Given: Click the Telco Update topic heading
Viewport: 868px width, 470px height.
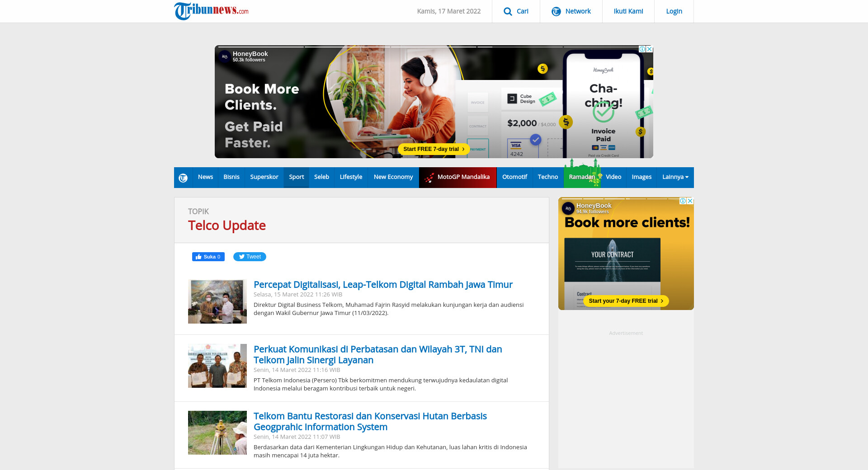Looking at the screenshot, I should pyautogui.click(x=227, y=226).
